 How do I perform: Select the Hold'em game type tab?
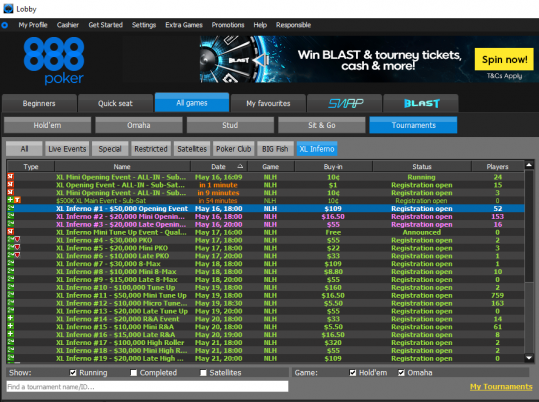click(x=47, y=125)
